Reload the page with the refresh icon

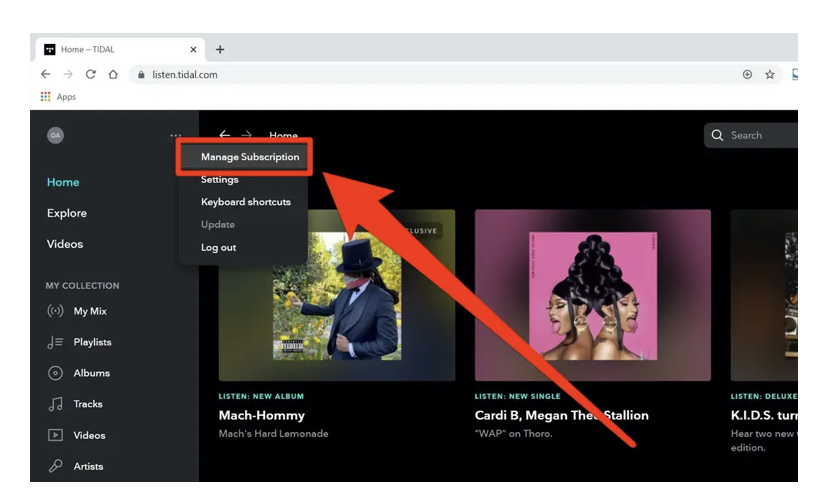(91, 74)
